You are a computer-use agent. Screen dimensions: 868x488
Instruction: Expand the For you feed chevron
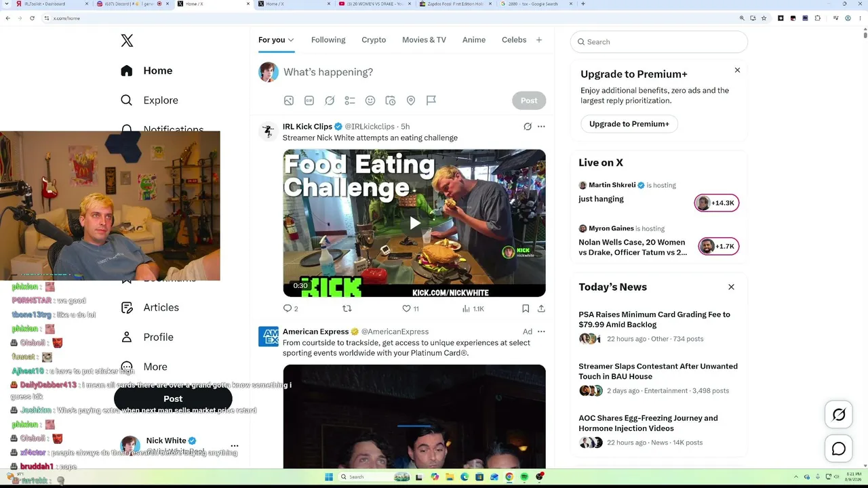(x=291, y=40)
